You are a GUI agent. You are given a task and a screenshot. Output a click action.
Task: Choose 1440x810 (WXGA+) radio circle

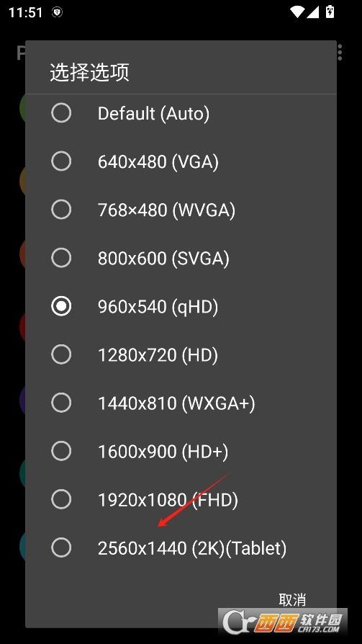[x=61, y=403]
